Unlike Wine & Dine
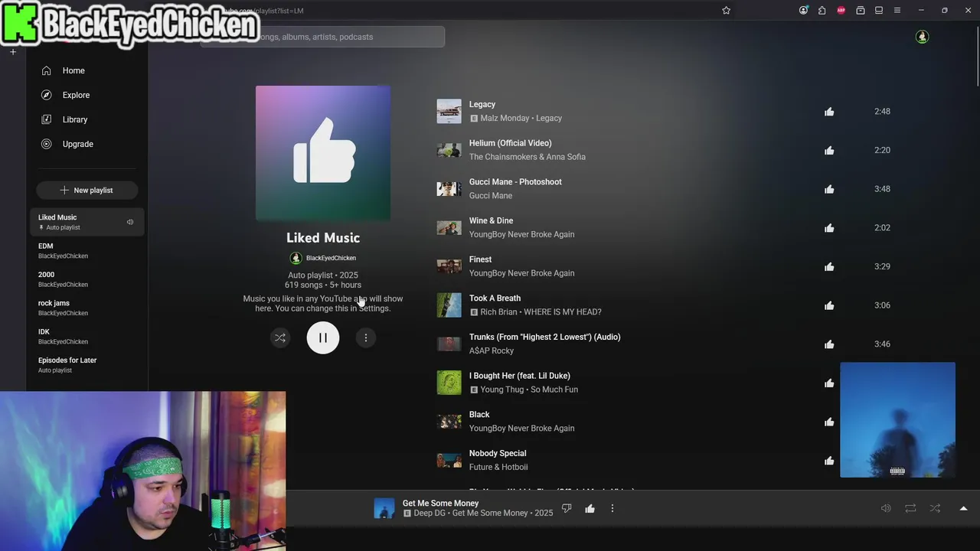The image size is (980, 551). pos(829,228)
